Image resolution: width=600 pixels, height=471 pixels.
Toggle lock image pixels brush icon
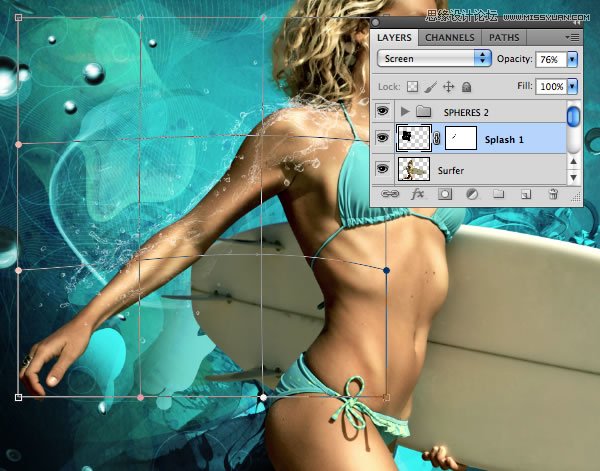[430, 87]
